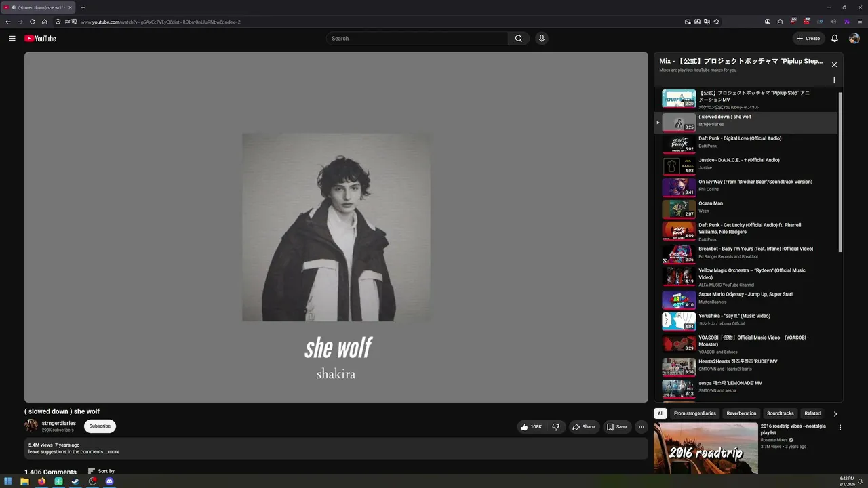Open the comments Sort by dropdown
The image size is (868, 488).
[101, 471]
